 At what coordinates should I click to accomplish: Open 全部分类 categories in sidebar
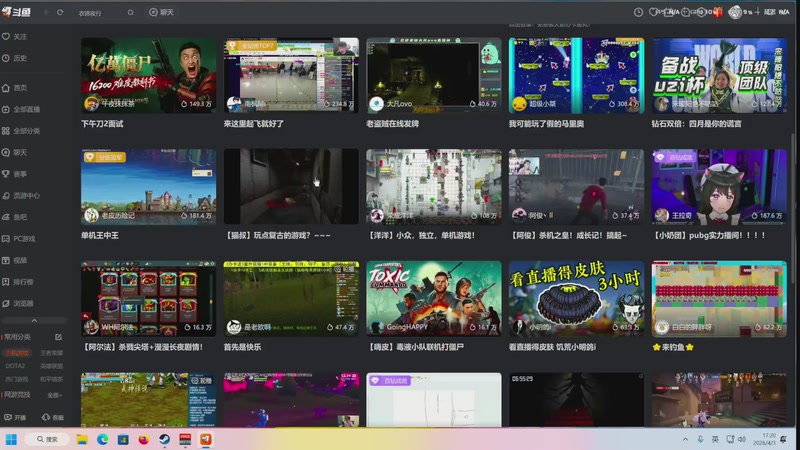(21, 131)
